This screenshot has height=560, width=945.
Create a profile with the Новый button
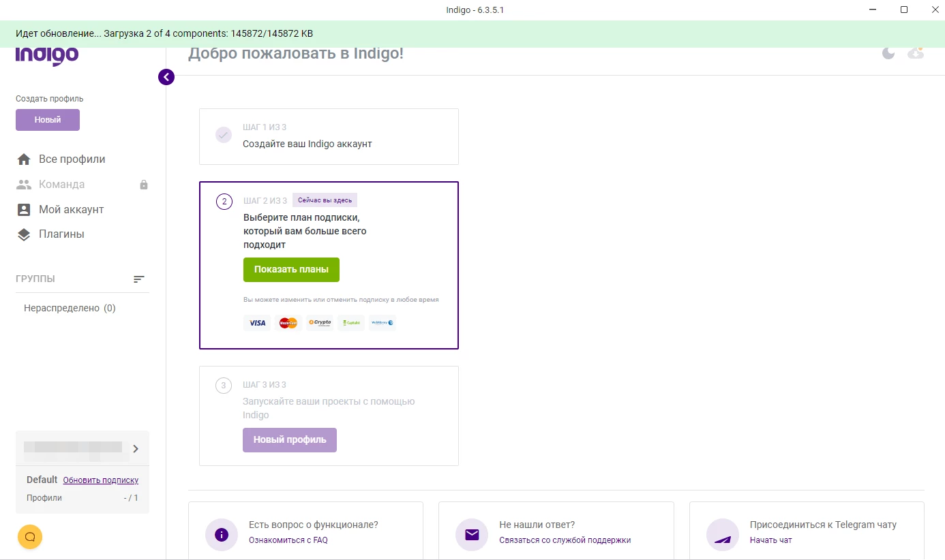point(48,120)
